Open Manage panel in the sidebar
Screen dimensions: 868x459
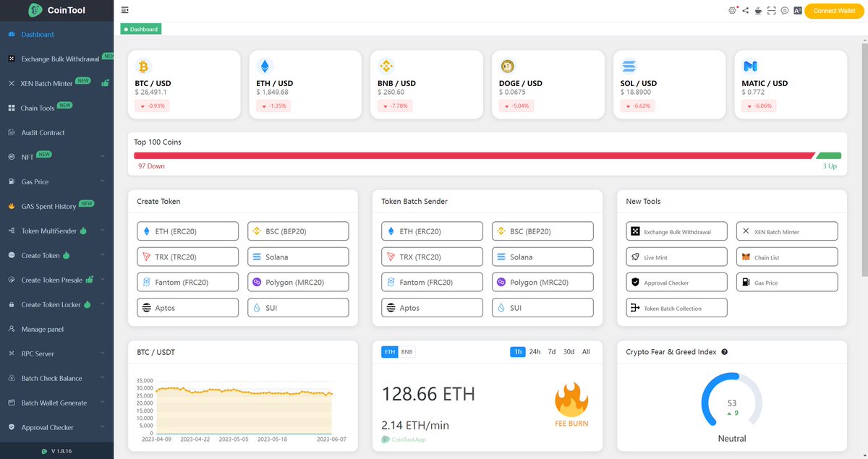(x=56, y=330)
